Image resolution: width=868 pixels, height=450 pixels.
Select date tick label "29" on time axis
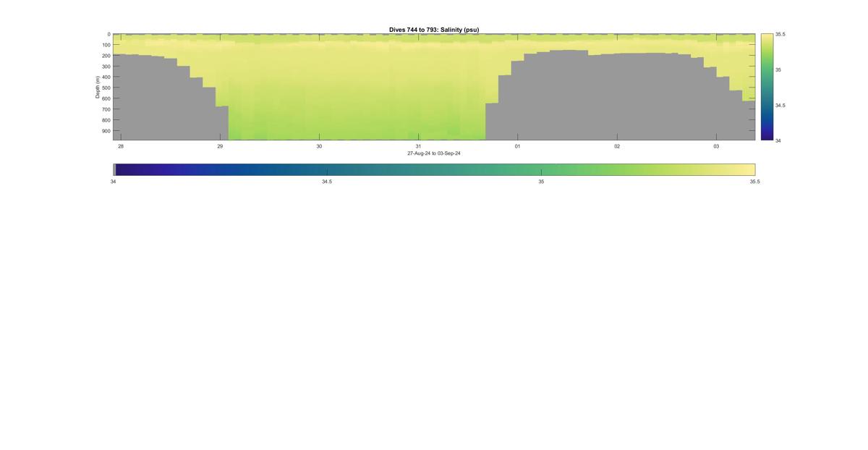(220, 146)
